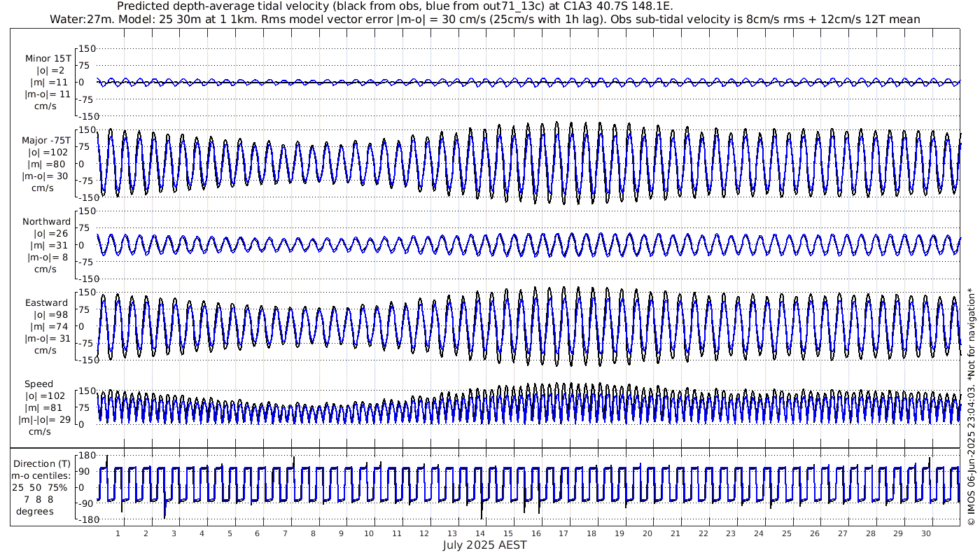Click the day 1 tick label on date axis
980x560 pixels.
coord(118,533)
